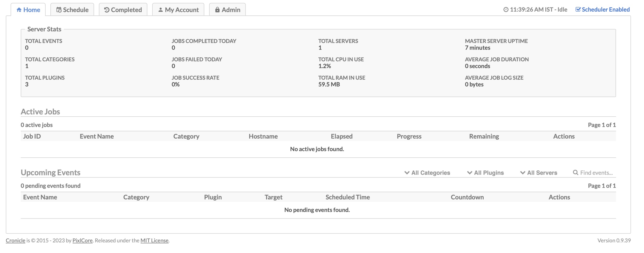Open the Completed tab
This screenshot has height=253, width=644.
point(126,10)
